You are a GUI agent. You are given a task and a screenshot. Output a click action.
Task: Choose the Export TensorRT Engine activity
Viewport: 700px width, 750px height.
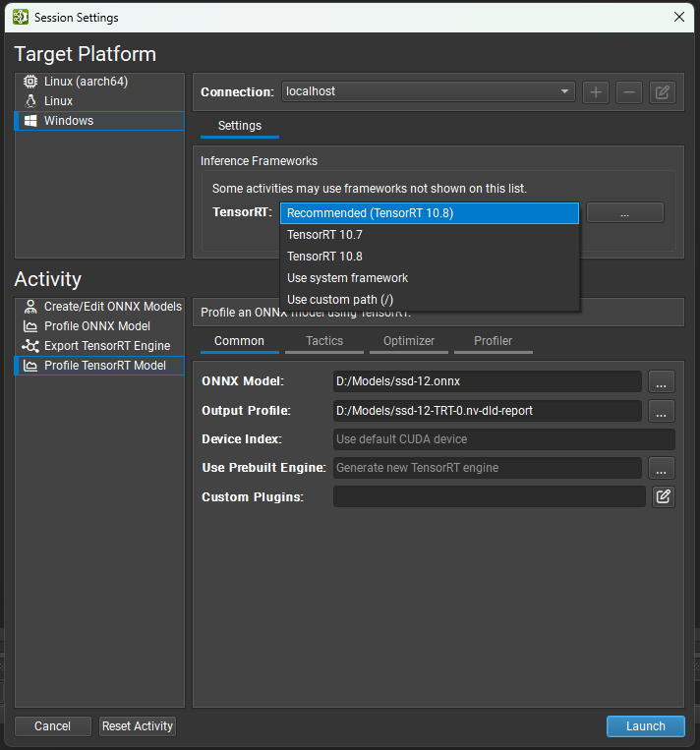click(107, 346)
